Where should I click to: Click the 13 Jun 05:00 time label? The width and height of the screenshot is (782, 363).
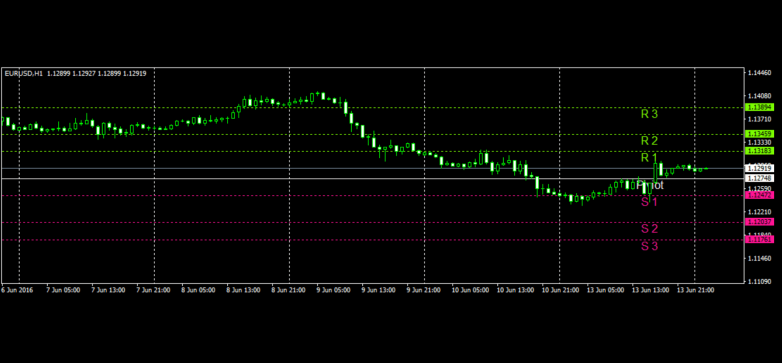pyautogui.click(x=605, y=290)
